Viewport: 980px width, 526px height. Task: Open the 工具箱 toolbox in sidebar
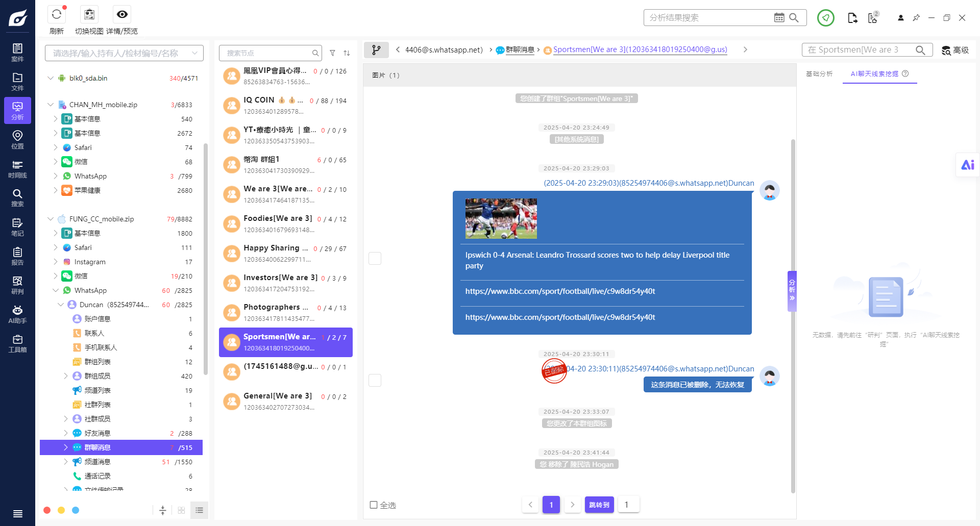coord(17,343)
